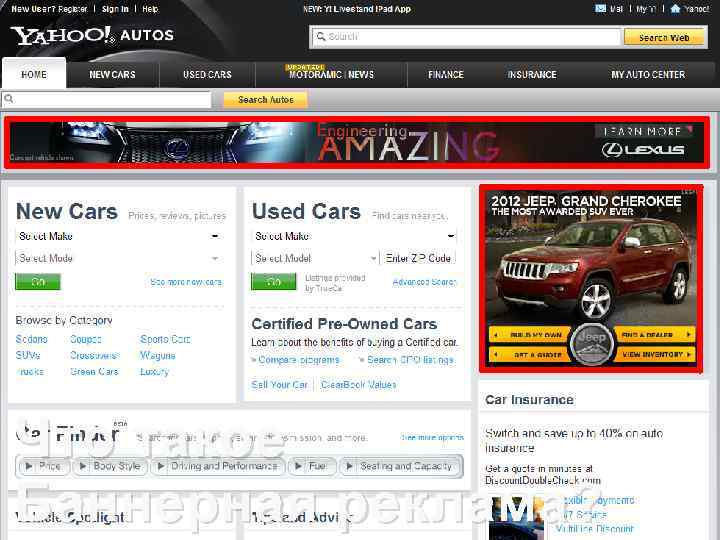The width and height of the screenshot is (720, 540).
Task: Expand the Fuel filter option
Action: 311,466
